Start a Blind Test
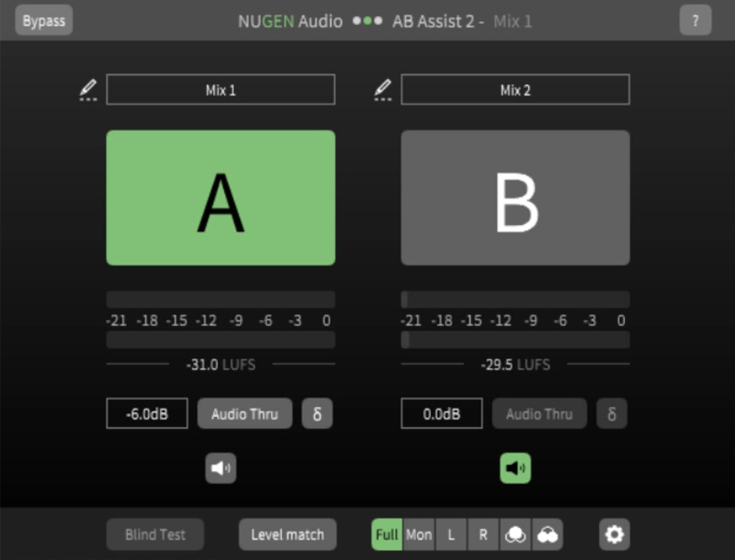Screen dimensions: 735x560 155,533
